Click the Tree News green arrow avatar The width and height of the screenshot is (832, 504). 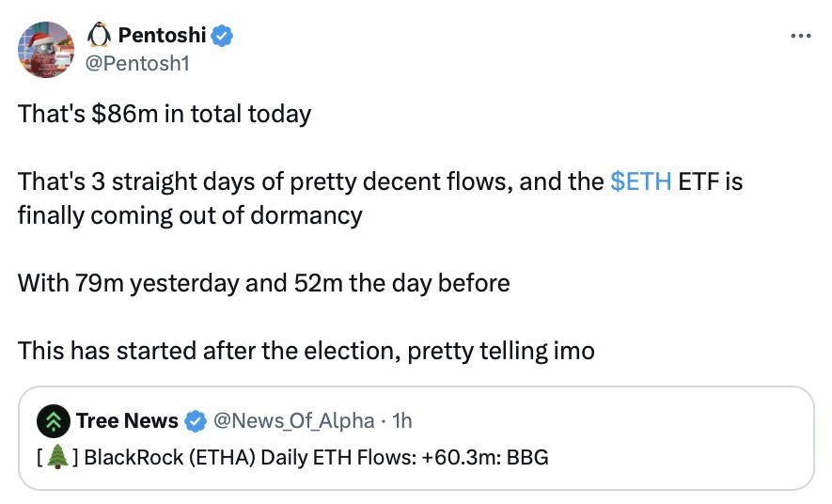point(55,420)
